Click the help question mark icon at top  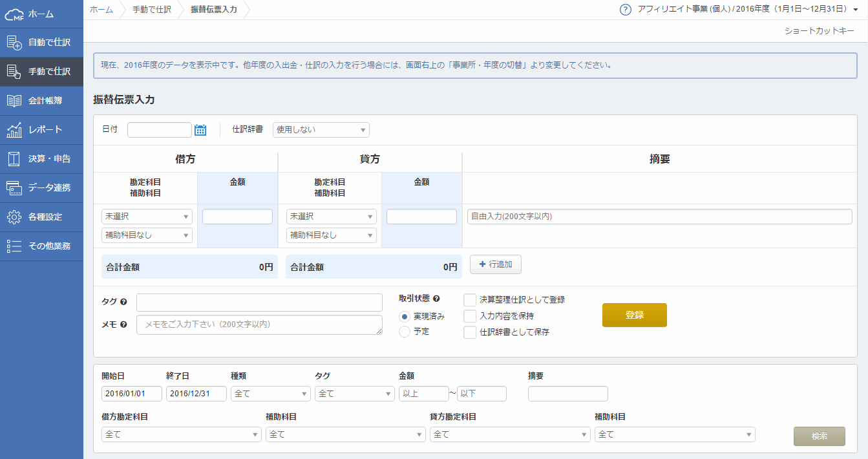[625, 10]
